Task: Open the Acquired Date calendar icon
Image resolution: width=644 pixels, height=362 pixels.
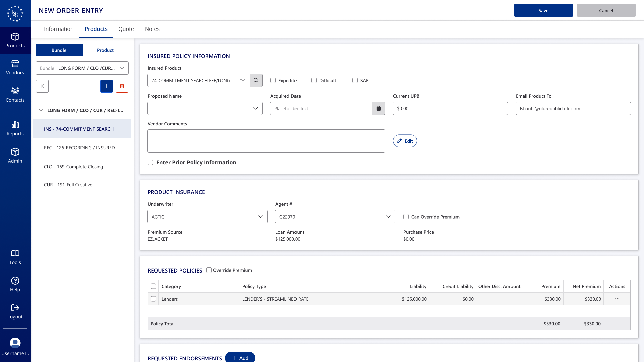Action: (379, 108)
